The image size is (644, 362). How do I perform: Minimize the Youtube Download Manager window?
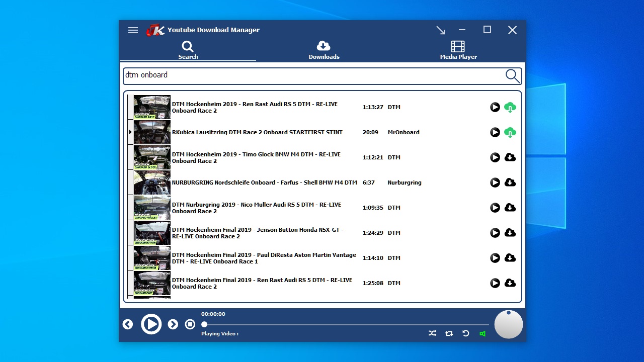tap(462, 30)
